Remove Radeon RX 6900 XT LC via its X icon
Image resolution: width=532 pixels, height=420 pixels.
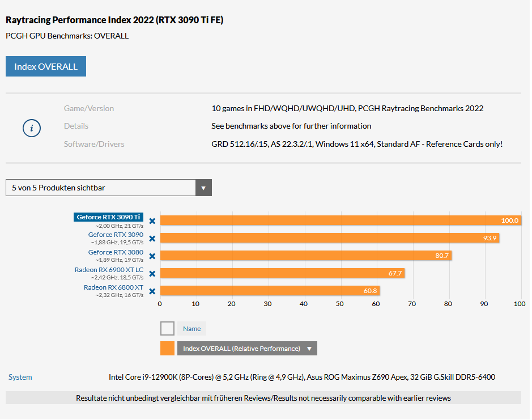coord(152,275)
